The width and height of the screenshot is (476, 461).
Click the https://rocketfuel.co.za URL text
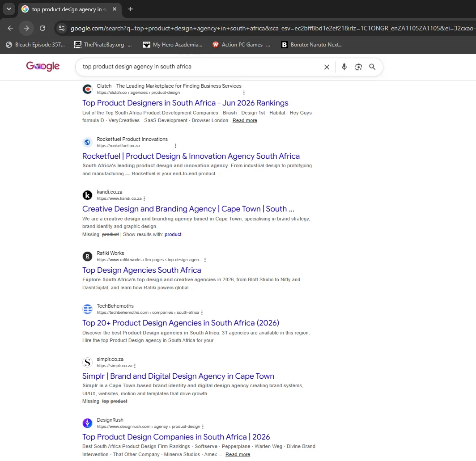pyautogui.click(x=118, y=146)
